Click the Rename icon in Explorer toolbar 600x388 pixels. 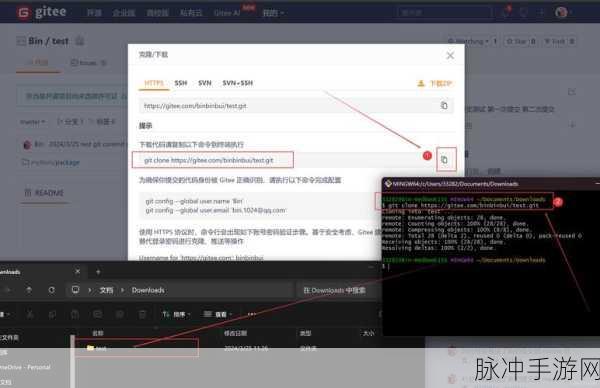pyautogui.click(x=97, y=314)
